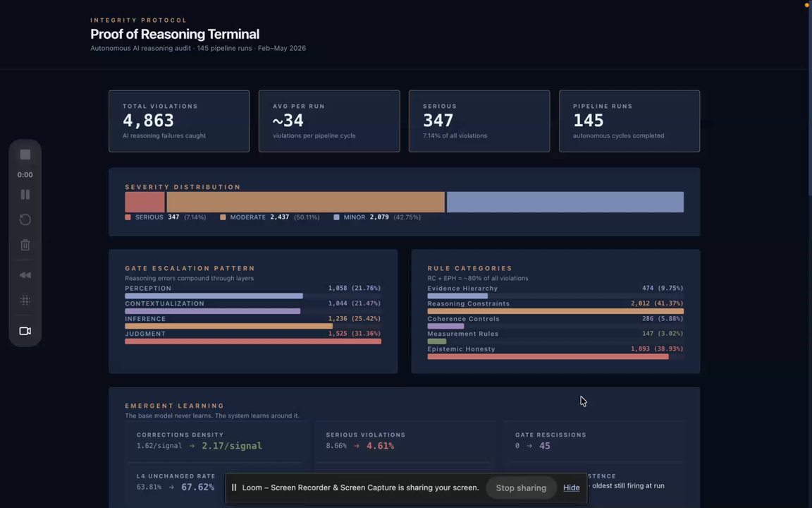Viewport: 812px width, 508px height.
Task: Open the dotted effects icon in Loom sidebar
Action: 25,300
